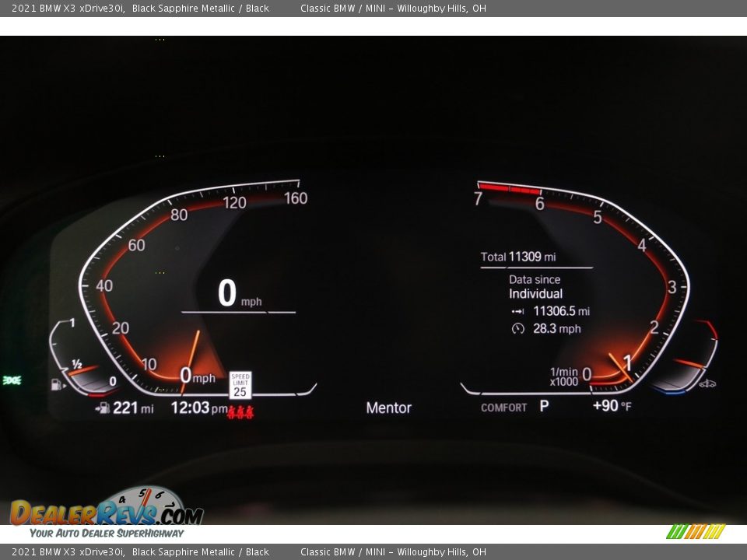Viewport: 747px width, 560px height.
Task: Click the Mentor location label
Action: tap(389, 408)
